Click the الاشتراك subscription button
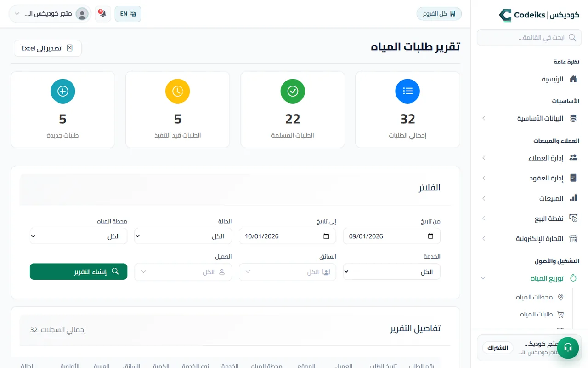The width and height of the screenshot is (588, 368). click(498, 348)
